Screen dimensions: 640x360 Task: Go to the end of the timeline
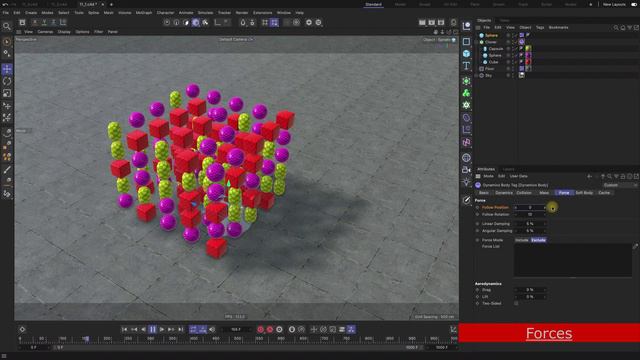180,329
